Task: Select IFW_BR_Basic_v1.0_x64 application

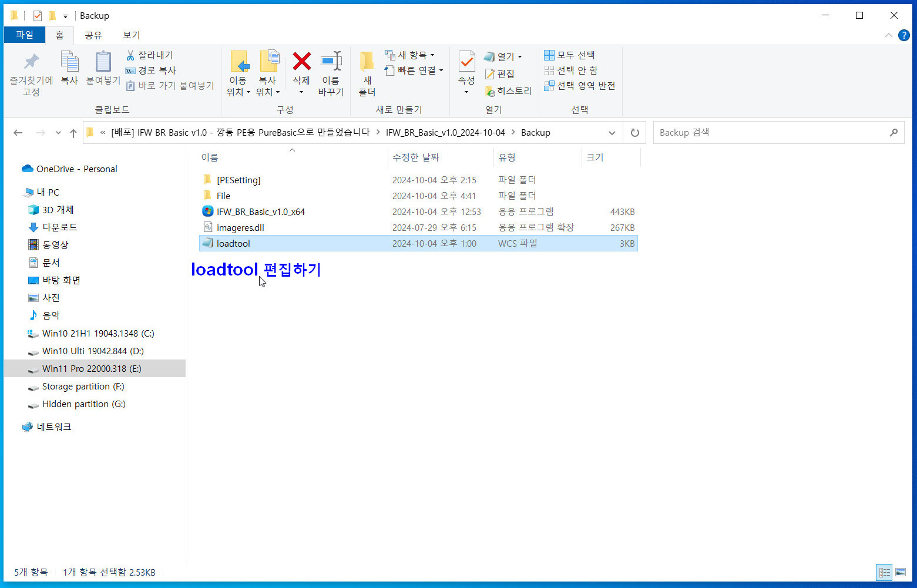Action: click(x=418, y=211)
